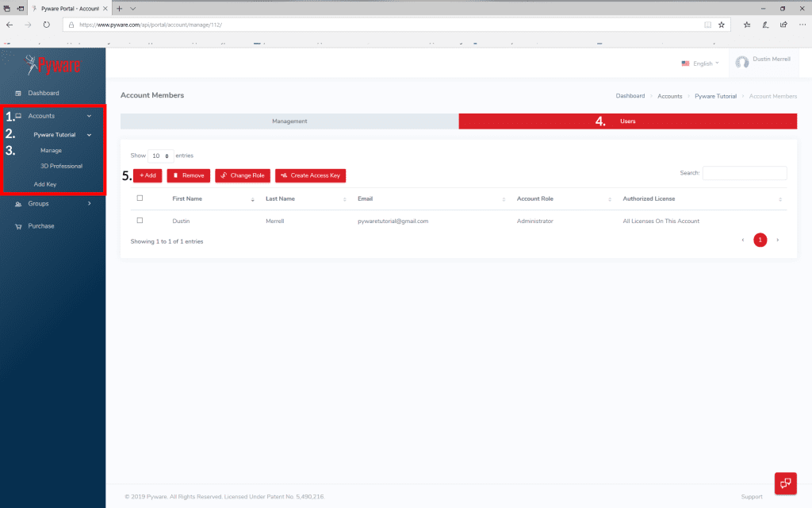Select the Groups icon in the sidebar
This screenshot has width=812, height=508.
[17, 204]
